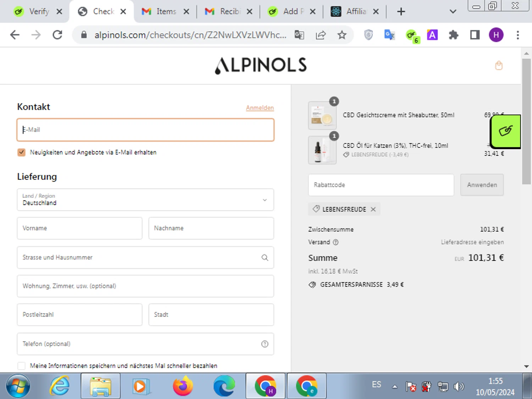Switch to the Items Gmail tab
The image size is (532, 399).
click(x=166, y=11)
